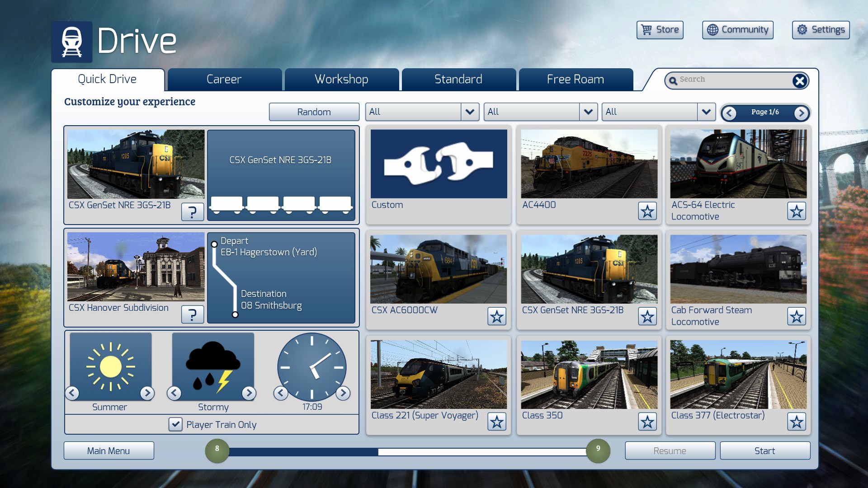Star the CSX GenSet NRE 3GS-21B grid card

click(x=647, y=316)
